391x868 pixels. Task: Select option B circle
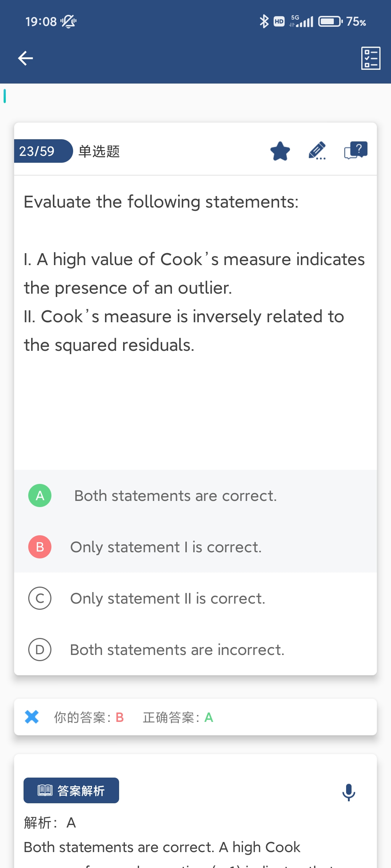[x=40, y=547]
